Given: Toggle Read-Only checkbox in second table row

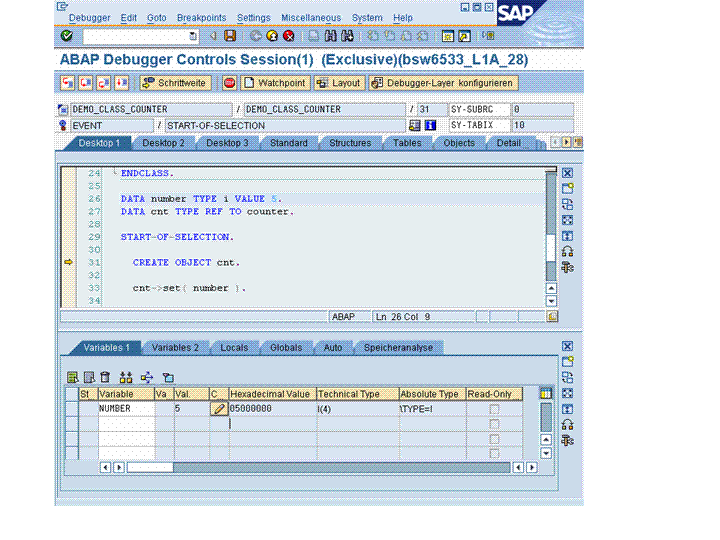Looking at the screenshot, I should (494, 424).
